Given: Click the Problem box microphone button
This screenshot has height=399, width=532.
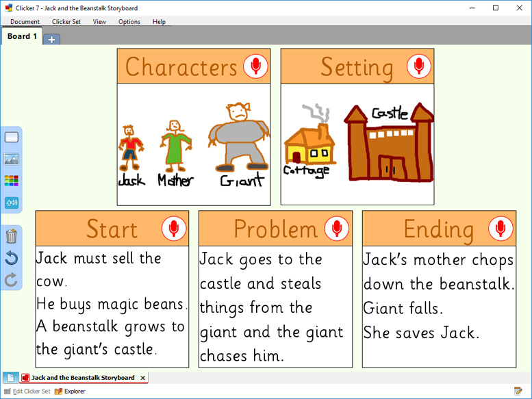Looking at the screenshot, I should click(x=337, y=228).
